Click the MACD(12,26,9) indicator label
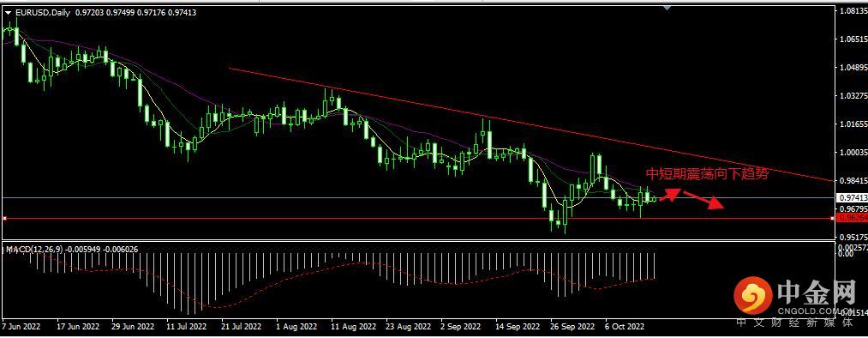This screenshot has height=338, width=868. point(35,249)
